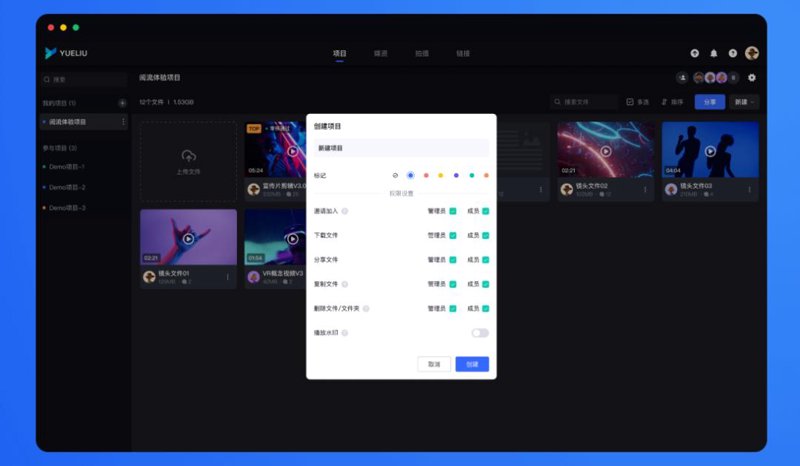Image resolution: width=800 pixels, height=466 pixels.
Task: Switch to the third top navigation tab
Action: [422, 53]
